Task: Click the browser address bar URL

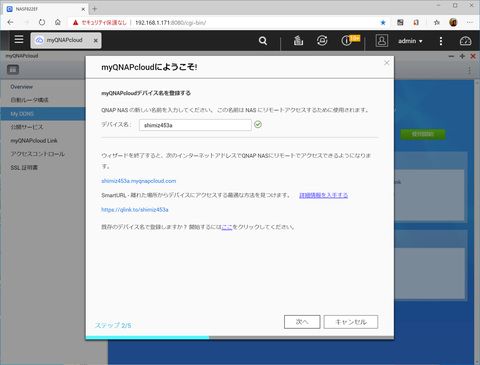Action: point(171,23)
